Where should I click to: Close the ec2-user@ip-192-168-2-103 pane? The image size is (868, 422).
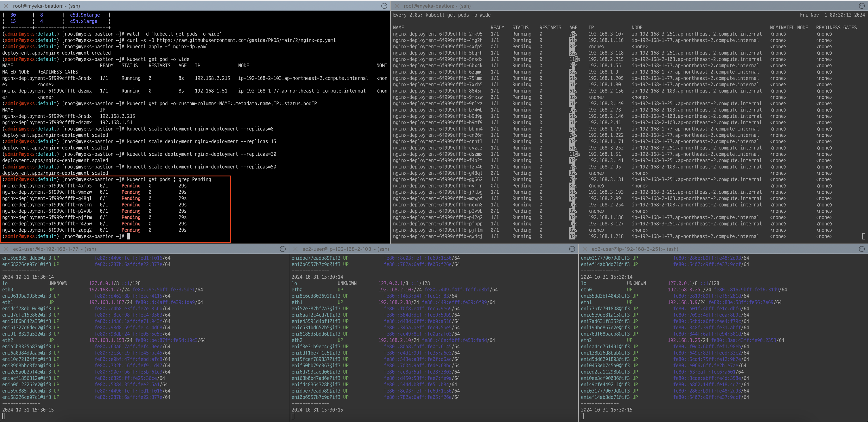tap(295, 249)
